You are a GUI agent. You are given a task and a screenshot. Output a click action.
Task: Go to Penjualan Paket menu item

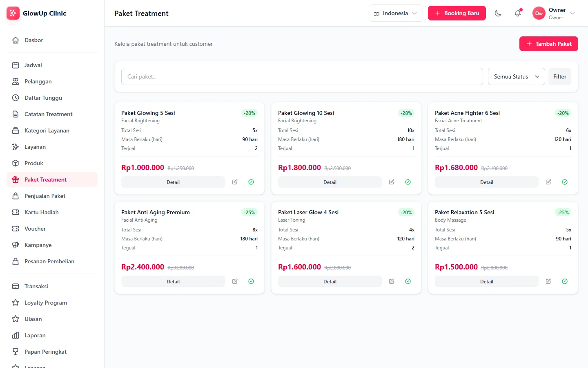(x=52, y=196)
